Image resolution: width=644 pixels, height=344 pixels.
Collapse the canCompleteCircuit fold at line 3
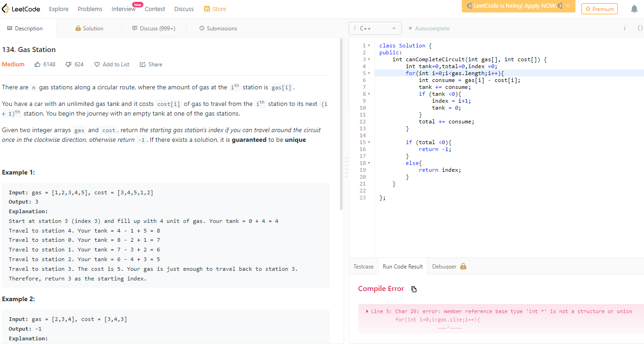point(369,59)
